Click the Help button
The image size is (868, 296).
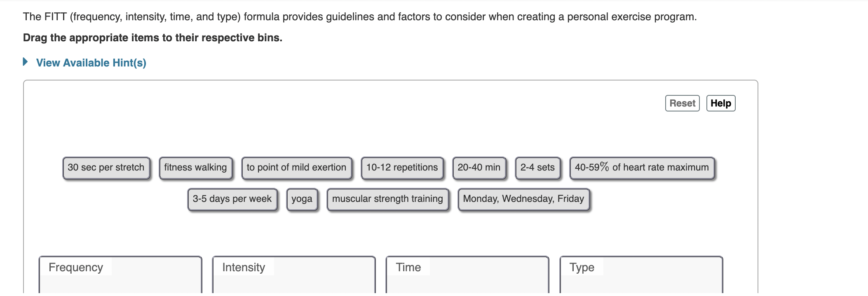click(721, 103)
